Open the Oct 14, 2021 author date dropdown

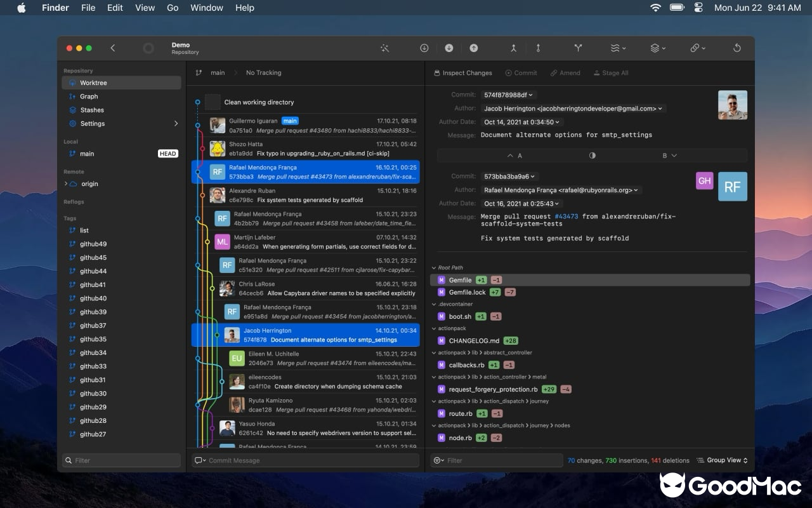pyautogui.click(x=521, y=122)
